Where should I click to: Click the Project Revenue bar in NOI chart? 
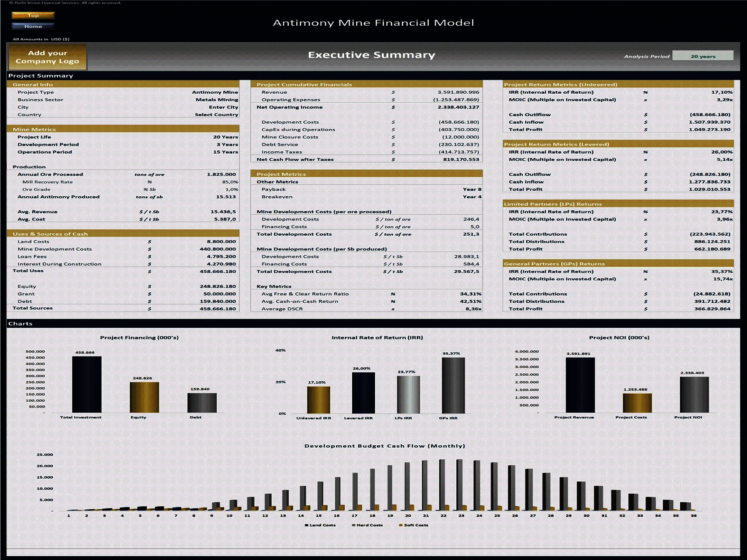580,385
